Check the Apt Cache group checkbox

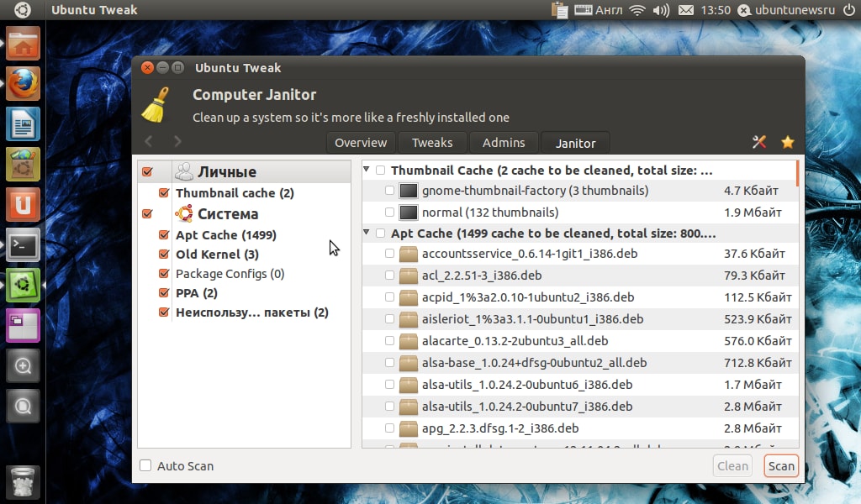pyautogui.click(x=381, y=233)
